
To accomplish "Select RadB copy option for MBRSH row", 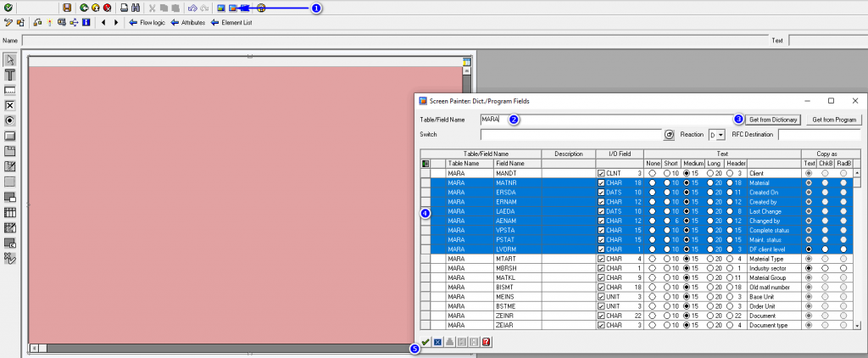I will click(x=843, y=268).
